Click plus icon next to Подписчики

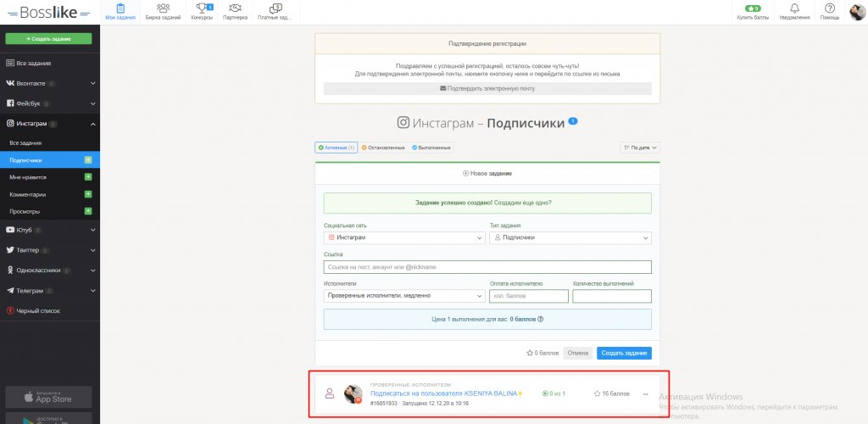click(88, 160)
